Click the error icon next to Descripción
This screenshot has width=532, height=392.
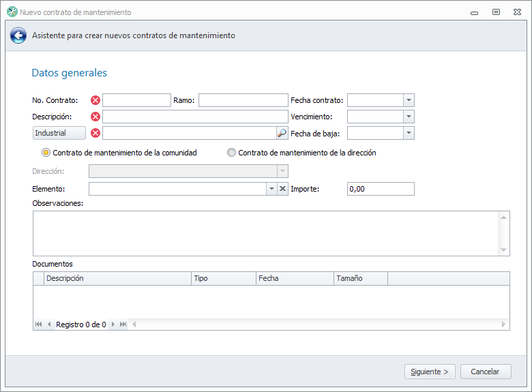click(95, 117)
